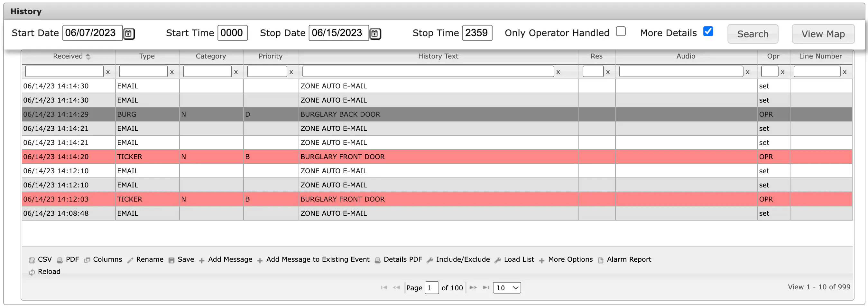Image resolution: width=868 pixels, height=308 pixels.
Task: Uncheck the More Details checkbox
Action: point(708,31)
